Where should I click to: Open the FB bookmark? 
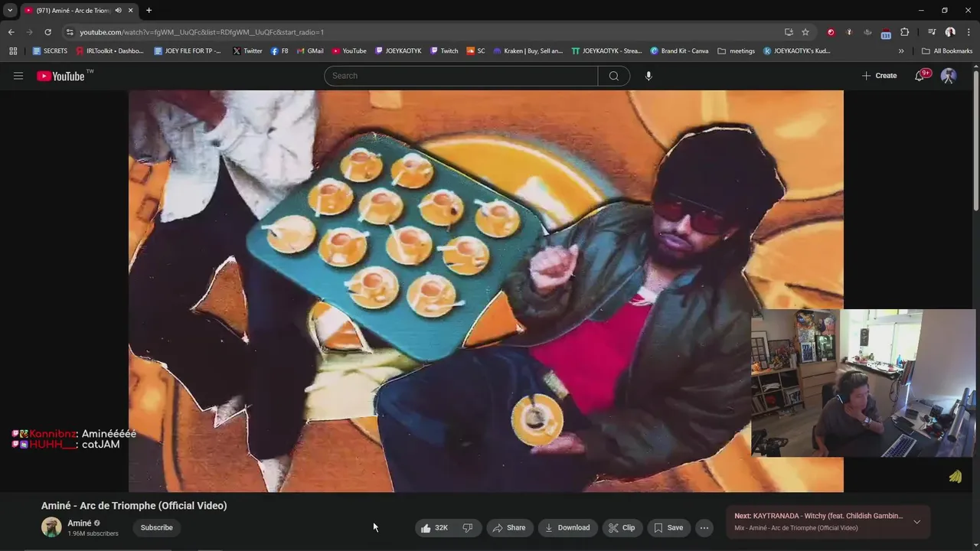click(279, 51)
